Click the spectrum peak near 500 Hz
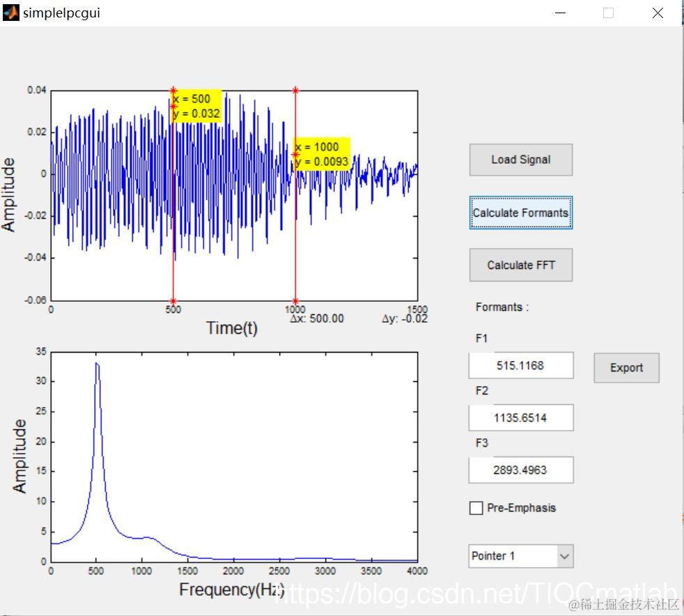Viewport: 684px width, 616px height. [97, 364]
